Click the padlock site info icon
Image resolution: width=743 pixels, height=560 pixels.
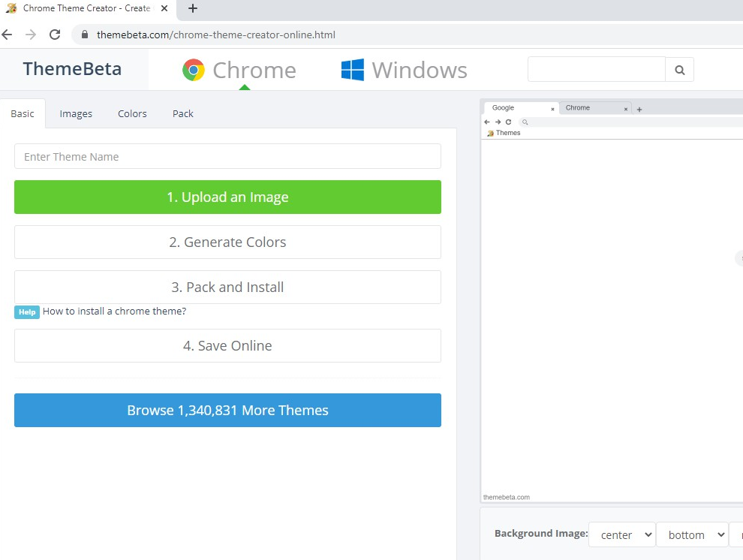(x=84, y=35)
